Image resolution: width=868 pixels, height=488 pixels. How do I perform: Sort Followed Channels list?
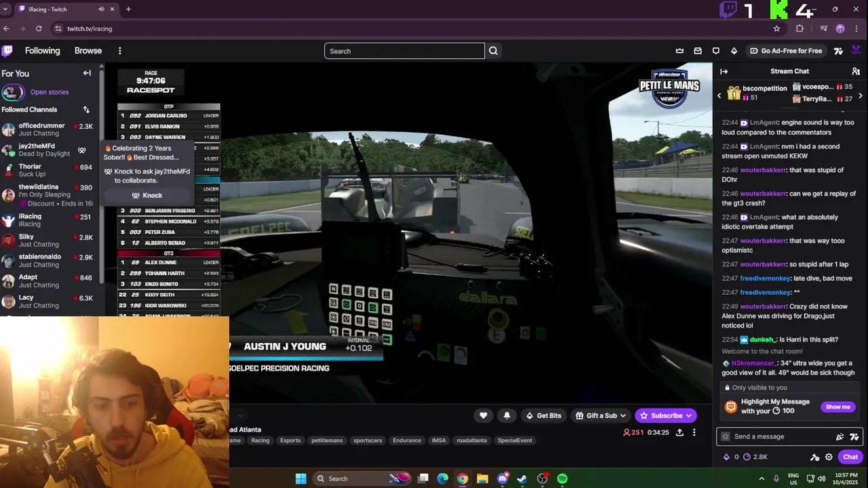[86, 110]
